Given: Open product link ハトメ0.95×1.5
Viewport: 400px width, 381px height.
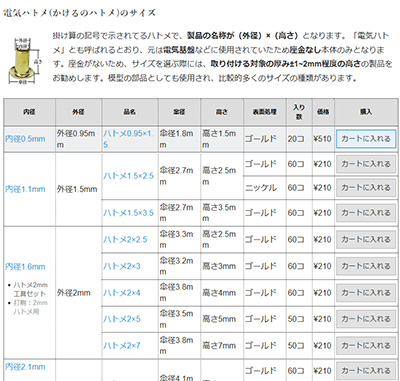Looking at the screenshot, I should [128, 139].
